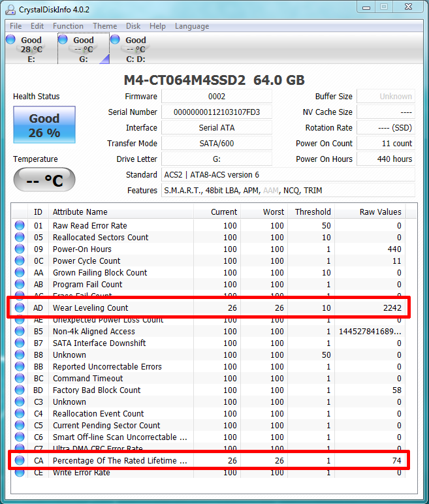Click the Raw Values column header

point(370,212)
